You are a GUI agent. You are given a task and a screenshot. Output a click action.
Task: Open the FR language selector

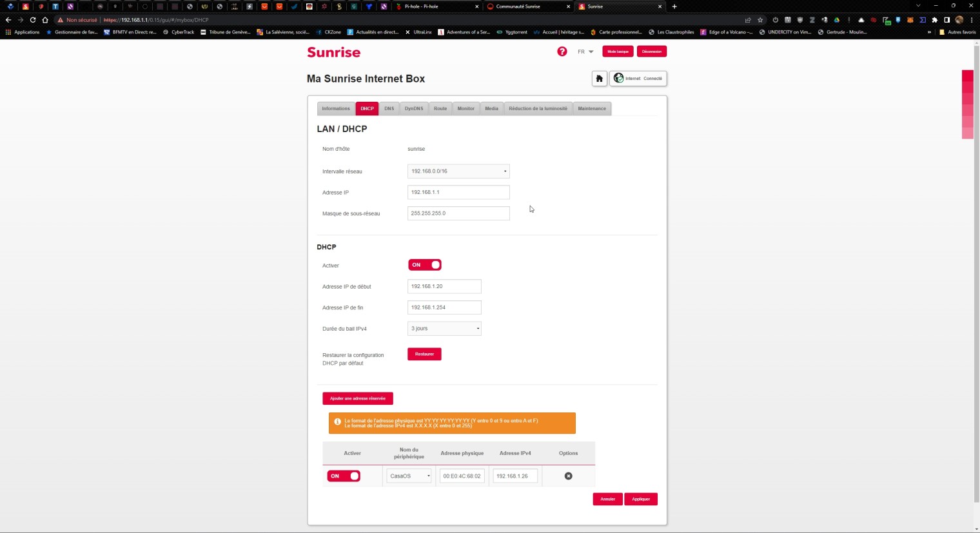tap(585, 52)
